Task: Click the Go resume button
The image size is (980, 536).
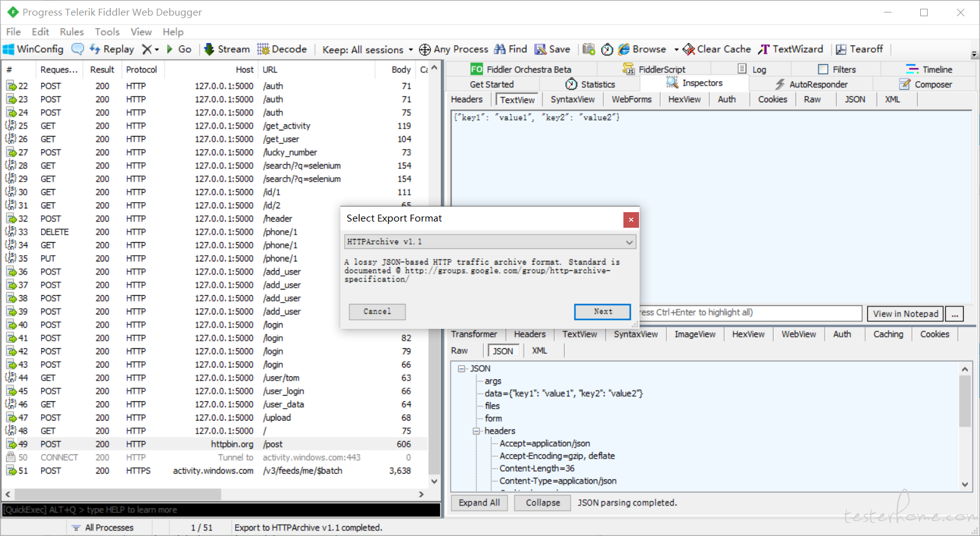Action: click(x=179, y=49)
